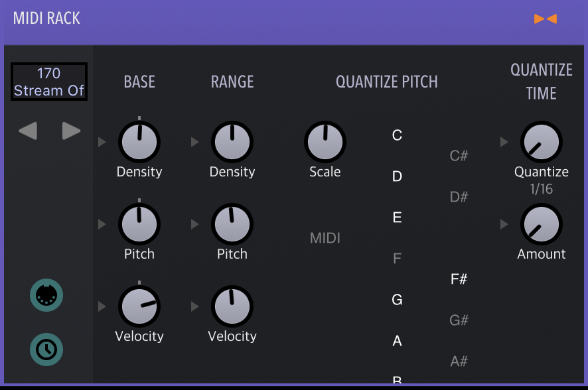This screenshot has width=588, height=390.
Task: Click the clock sync round icon
Action: (46, 350)
